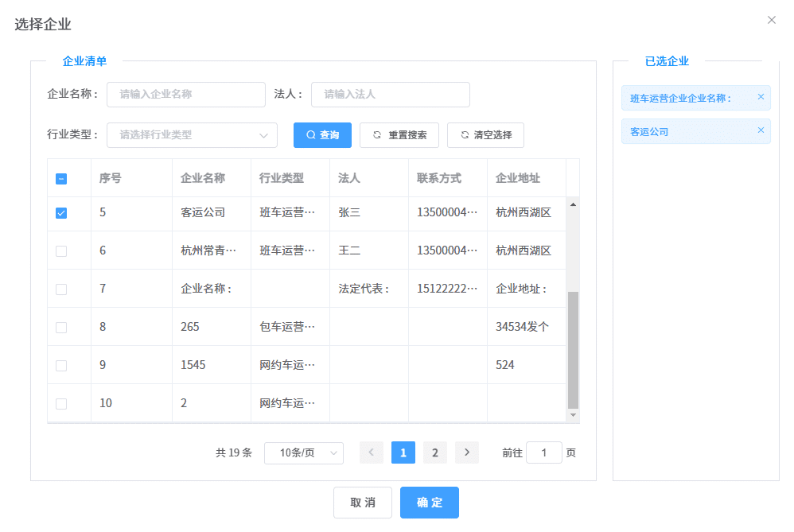Click the previous page arrow
Screen dimensions: 794x532
click(x=371, y=452)
